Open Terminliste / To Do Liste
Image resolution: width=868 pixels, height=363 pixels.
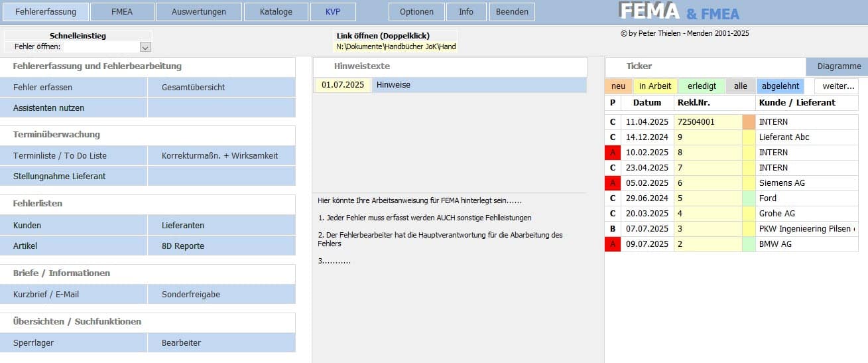[73, 156]
